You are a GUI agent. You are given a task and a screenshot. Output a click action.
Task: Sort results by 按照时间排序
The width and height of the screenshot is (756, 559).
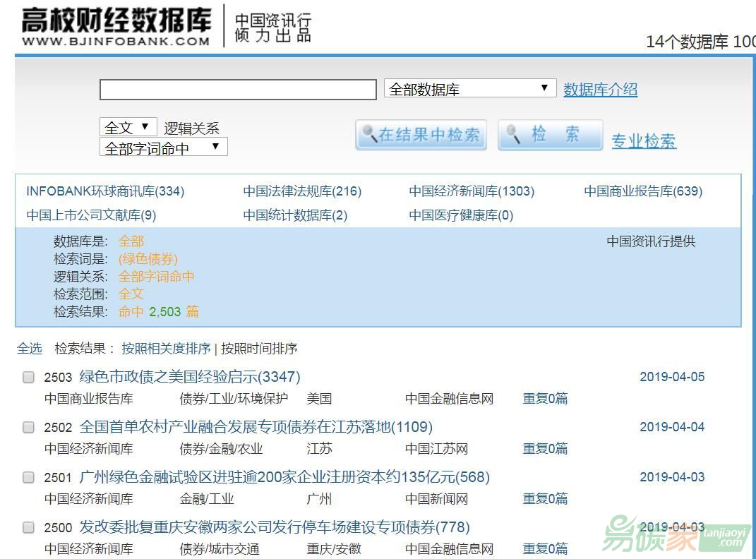[259, 348]
